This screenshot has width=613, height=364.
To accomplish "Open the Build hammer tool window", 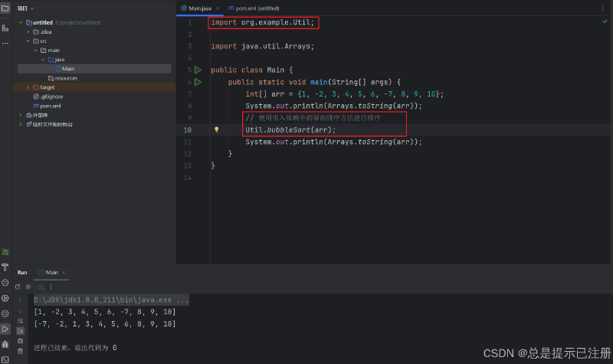I will (x=5, y=267).
